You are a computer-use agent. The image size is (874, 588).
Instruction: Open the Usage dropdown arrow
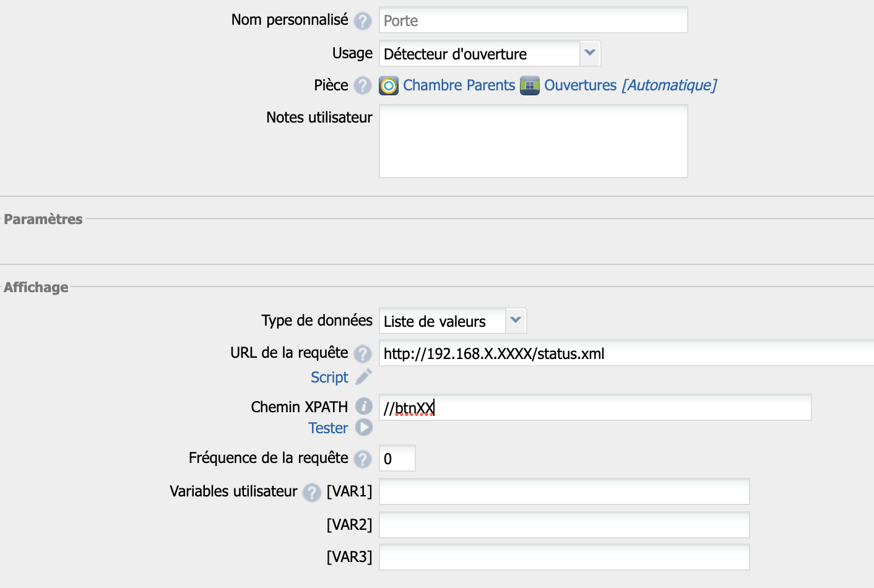pos(590,53)
